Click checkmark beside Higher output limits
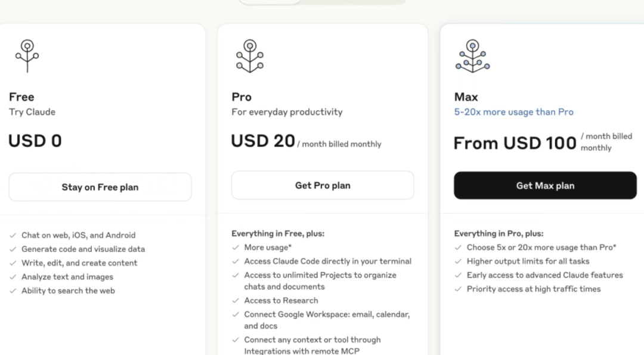This screenshot has height=355, width=644. (458, 261)
